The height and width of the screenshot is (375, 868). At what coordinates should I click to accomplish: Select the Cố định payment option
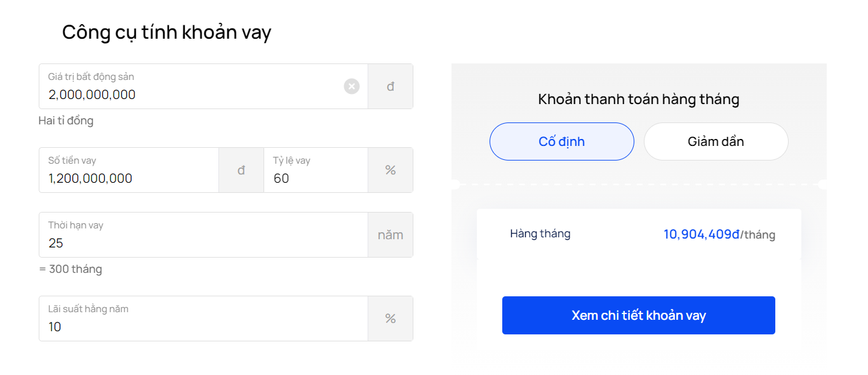562,141
